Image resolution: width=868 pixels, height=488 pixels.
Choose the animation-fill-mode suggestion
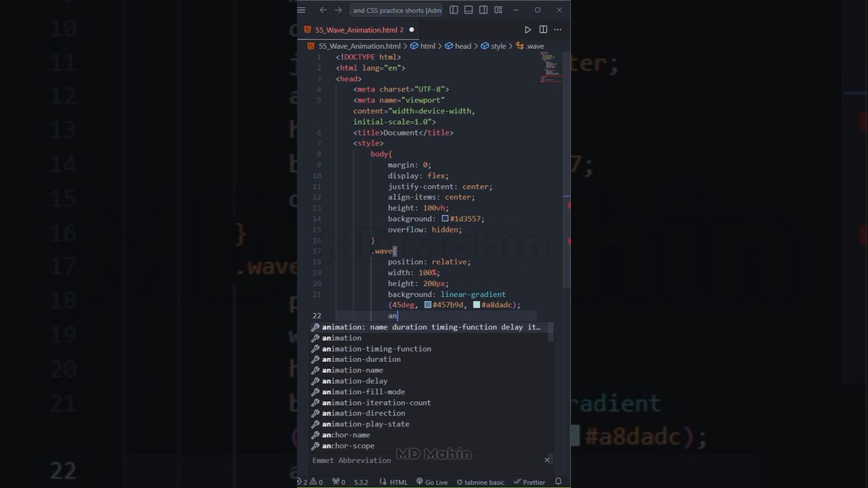pyautogui.click(x=431, y=392)
